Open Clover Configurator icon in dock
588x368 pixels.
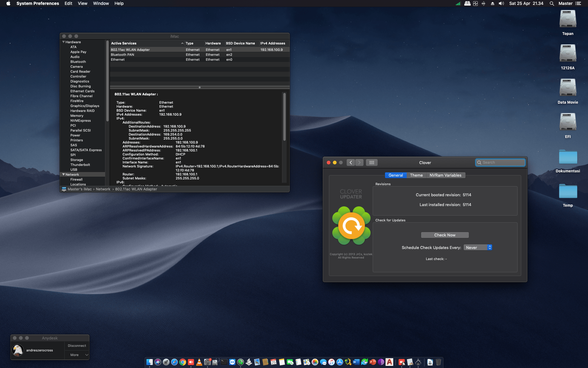click(240, 362)
